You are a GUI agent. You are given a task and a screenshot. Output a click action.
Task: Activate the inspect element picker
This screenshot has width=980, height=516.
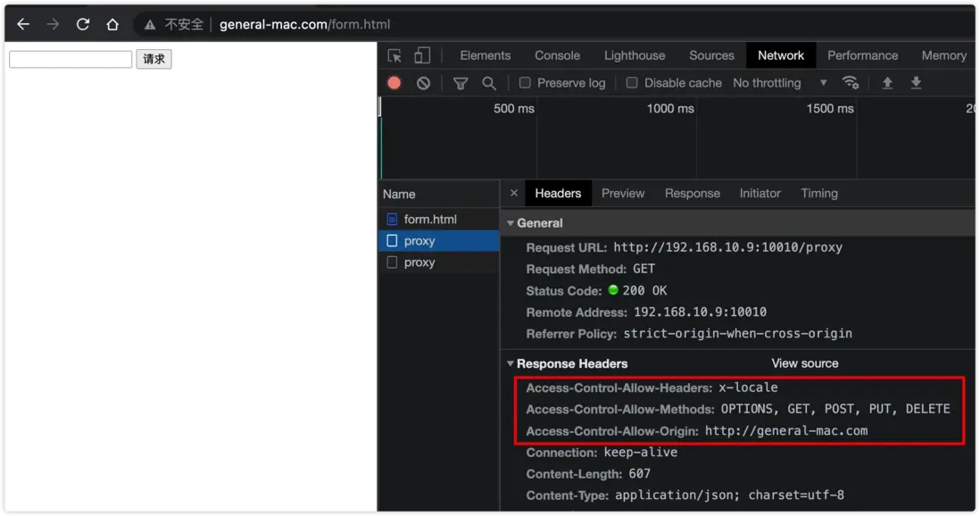pyautogui.click(x=394, y=55)
